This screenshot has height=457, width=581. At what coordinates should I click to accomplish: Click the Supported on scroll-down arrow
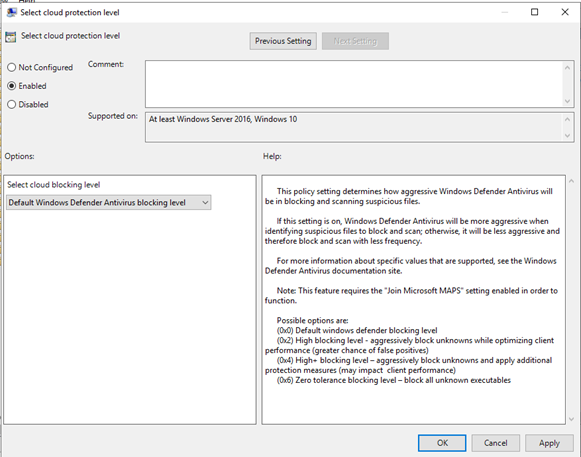click(567, 136)
